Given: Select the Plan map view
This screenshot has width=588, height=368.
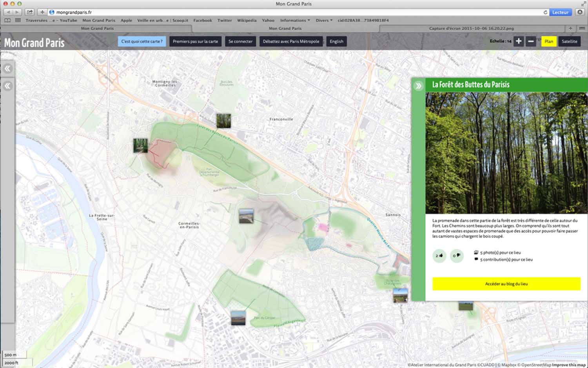Looking at the screenshot, I should point(548,41).
